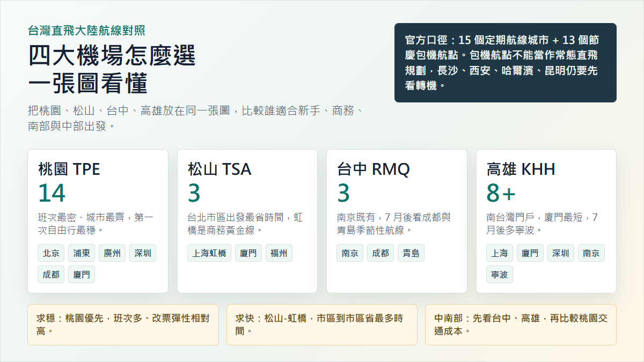Click the 北京 tag in the 桃園 TPE card

(51, 253)
